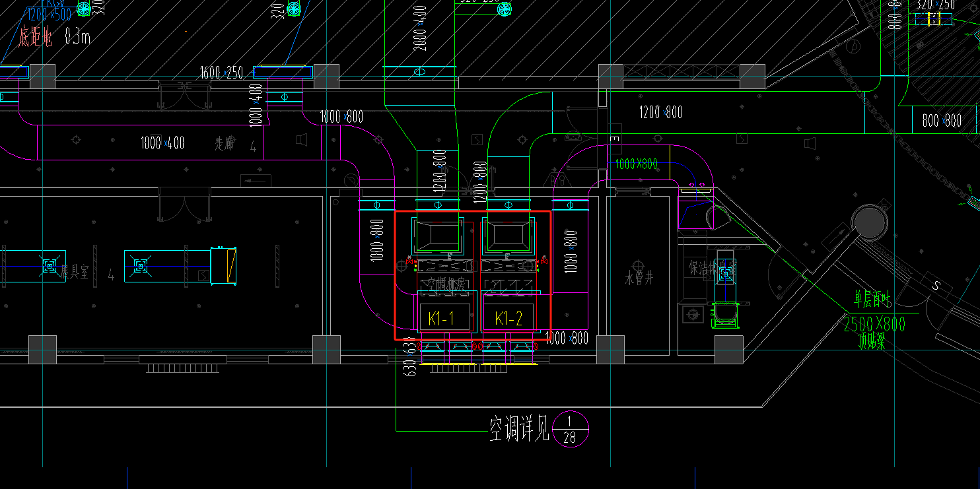This screenshot has width=980, height=489.
Task: Select the E marker box
Action: pyautogui.click(x=614, y=139)
